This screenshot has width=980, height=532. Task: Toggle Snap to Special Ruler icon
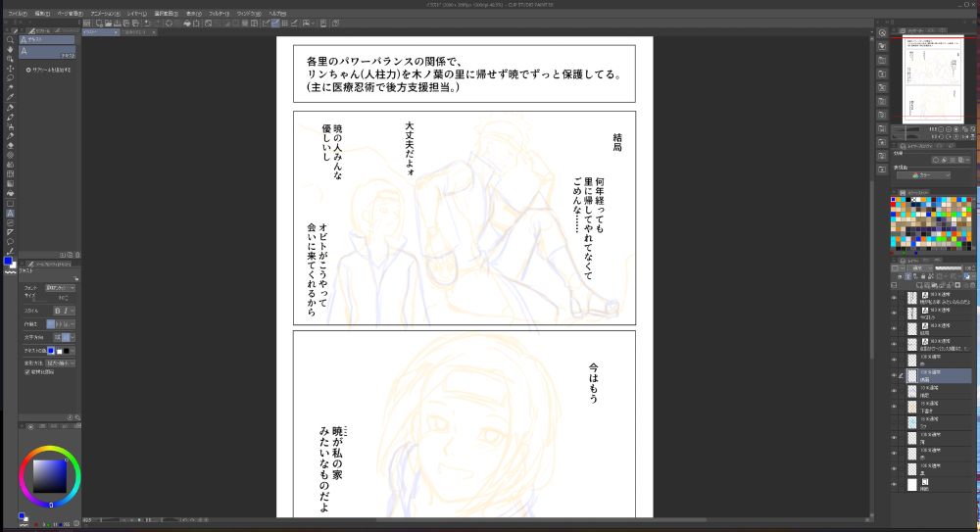275,24
